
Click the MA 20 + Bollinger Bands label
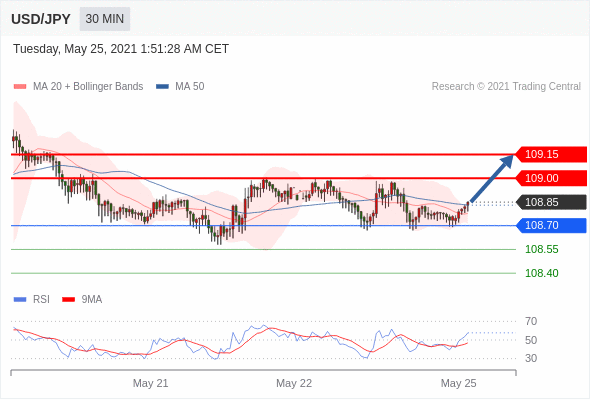(88, 87)
